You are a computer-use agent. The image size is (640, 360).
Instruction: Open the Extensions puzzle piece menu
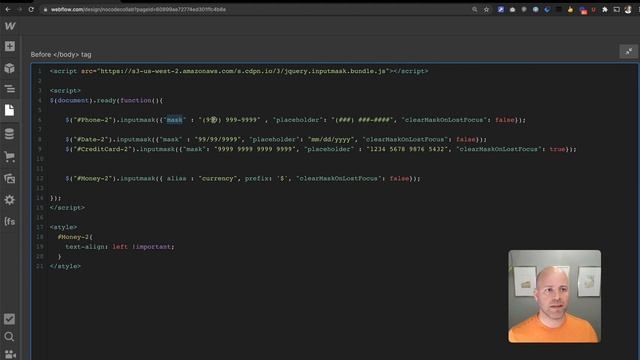click(605, 9)
